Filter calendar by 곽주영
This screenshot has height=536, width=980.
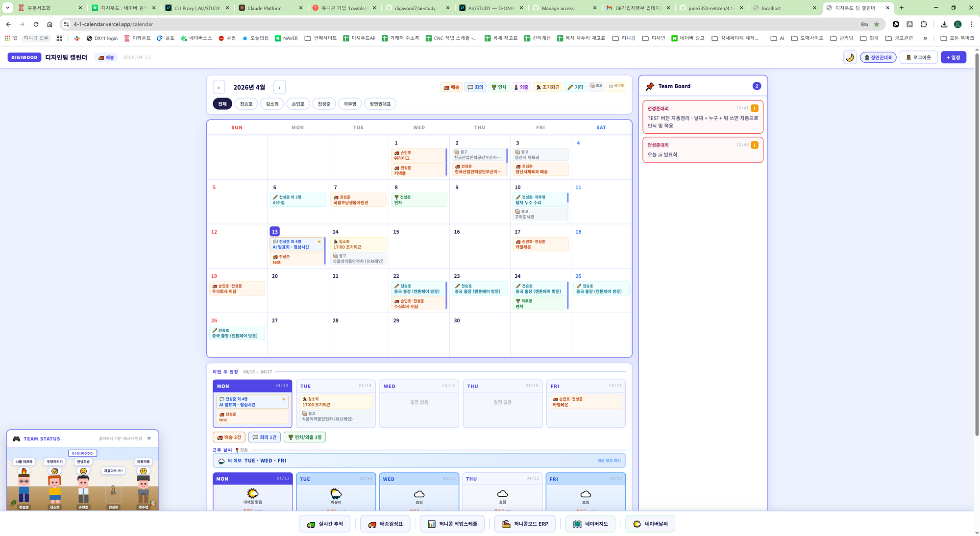coord(350,104)
